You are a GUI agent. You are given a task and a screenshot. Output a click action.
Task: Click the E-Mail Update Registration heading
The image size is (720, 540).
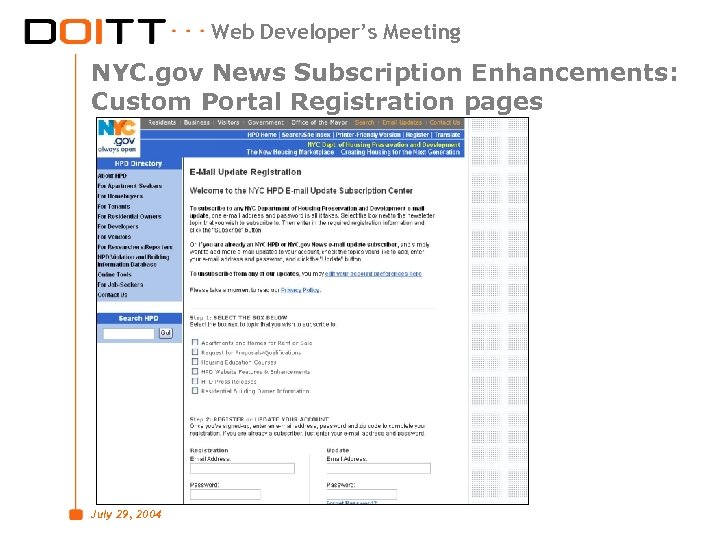tap(246, 172)
